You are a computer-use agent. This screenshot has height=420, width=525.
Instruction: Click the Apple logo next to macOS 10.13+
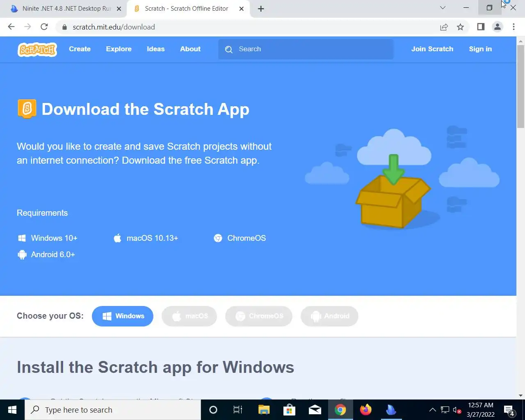coord(118,238)
